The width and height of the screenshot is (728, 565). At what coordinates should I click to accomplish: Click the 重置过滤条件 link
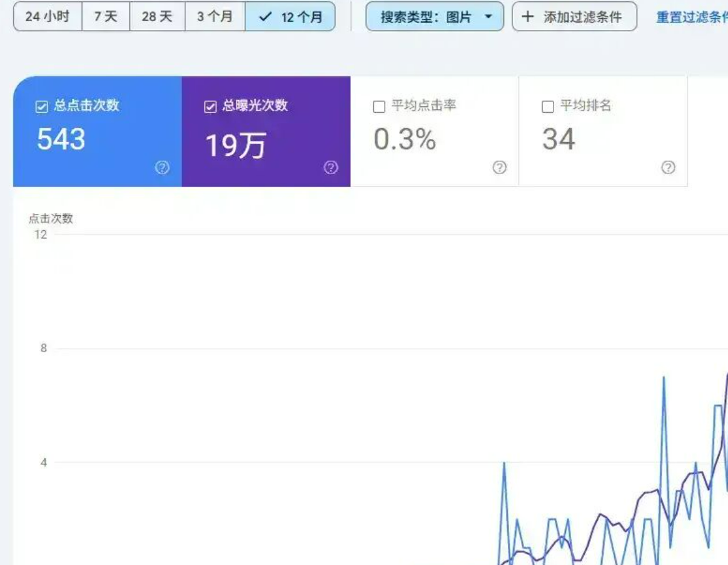pyautogui.click(x=691, y=18)
